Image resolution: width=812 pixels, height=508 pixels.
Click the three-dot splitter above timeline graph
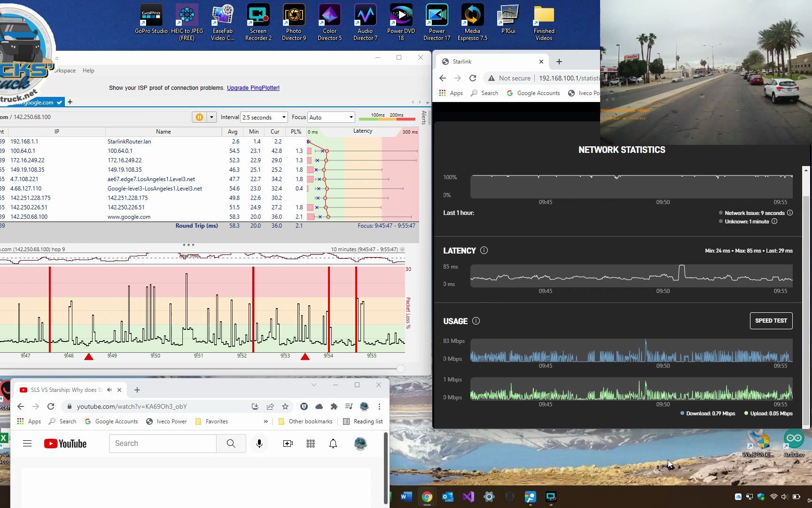click(188, 245)
